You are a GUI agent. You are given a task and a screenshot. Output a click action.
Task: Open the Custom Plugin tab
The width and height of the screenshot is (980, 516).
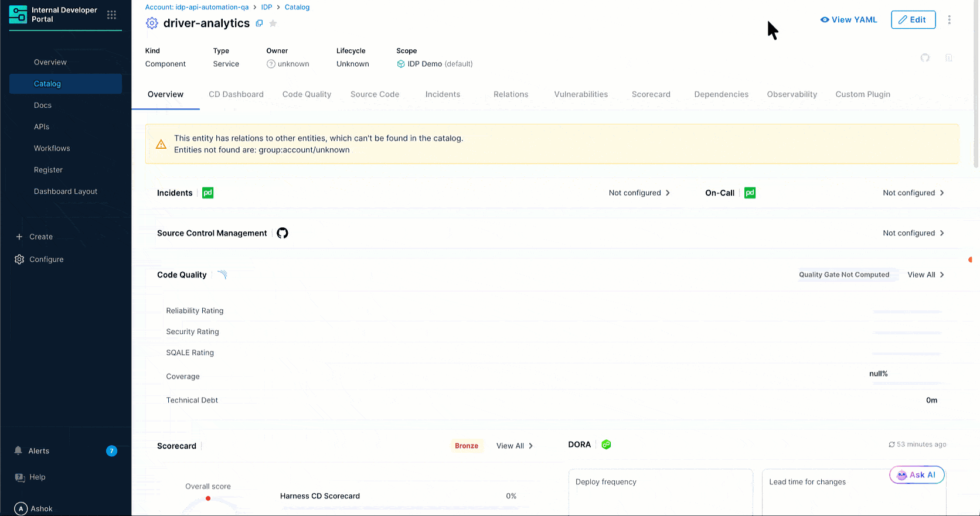coord(863,94)
